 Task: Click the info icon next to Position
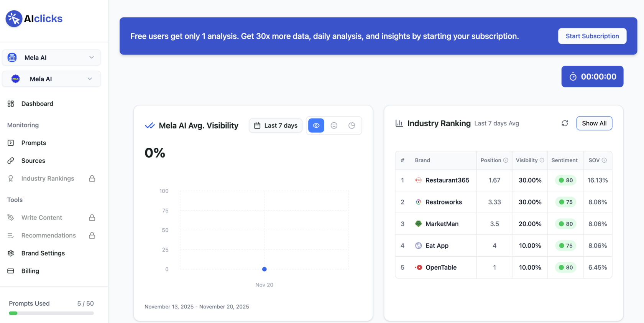[x=506, y=160]
